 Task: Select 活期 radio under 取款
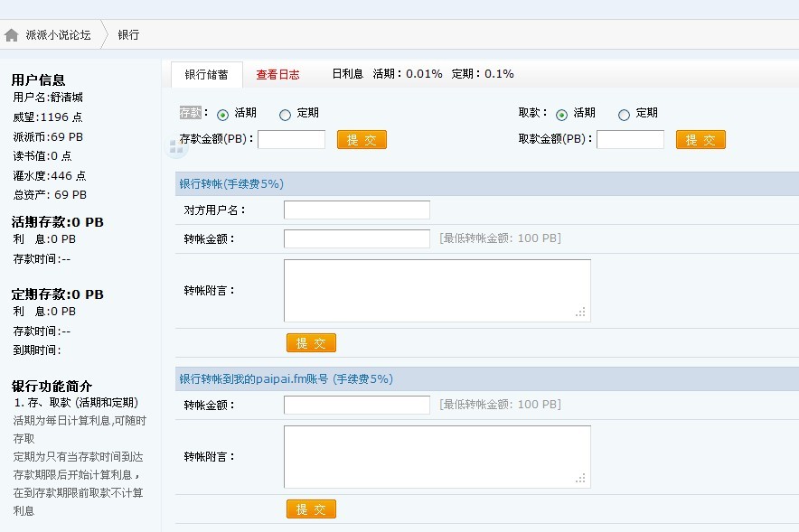(x=561, y=115)
